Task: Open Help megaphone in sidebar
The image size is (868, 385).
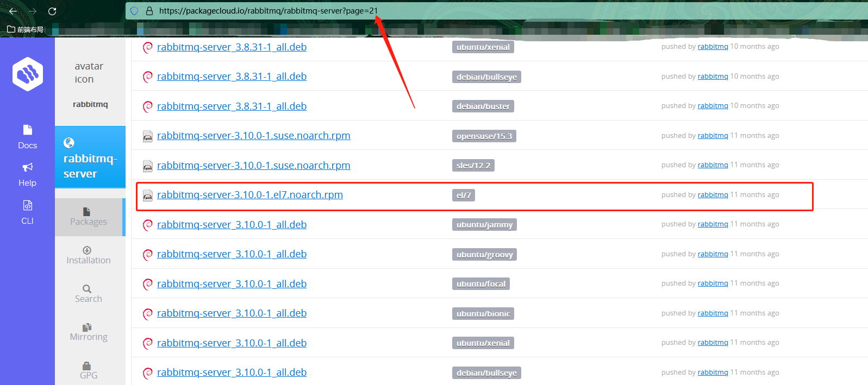Action: click(x=27, y=175)
